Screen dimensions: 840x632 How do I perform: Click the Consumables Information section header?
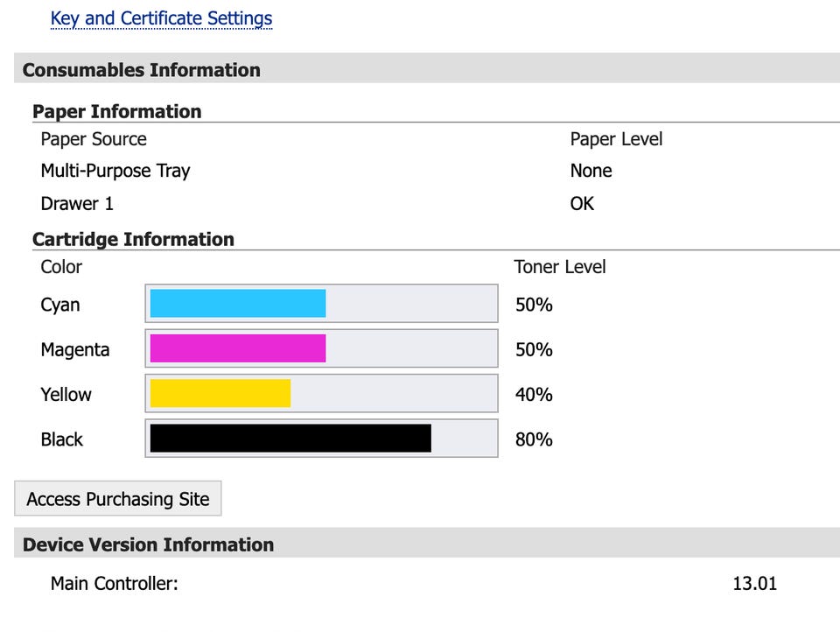[x=142, y=70]
